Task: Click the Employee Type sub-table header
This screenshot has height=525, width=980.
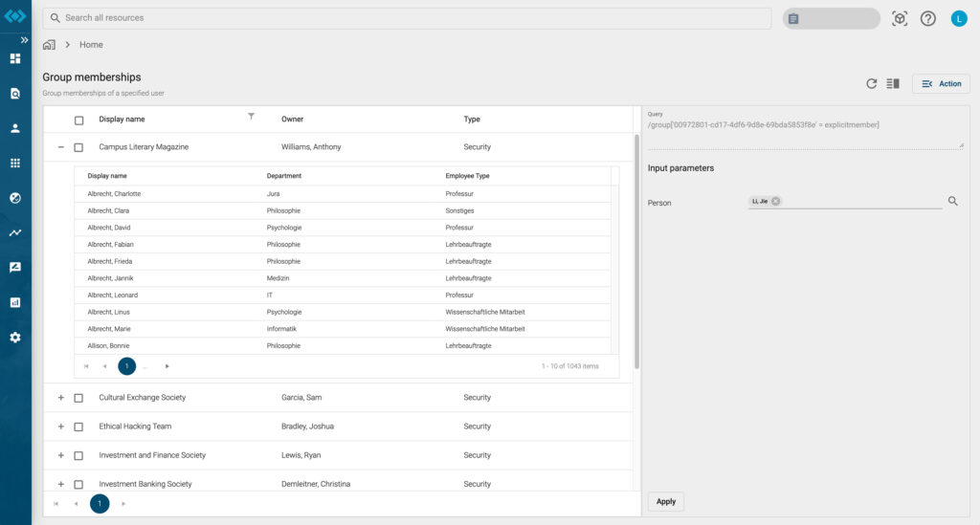Action: point(467,176)
